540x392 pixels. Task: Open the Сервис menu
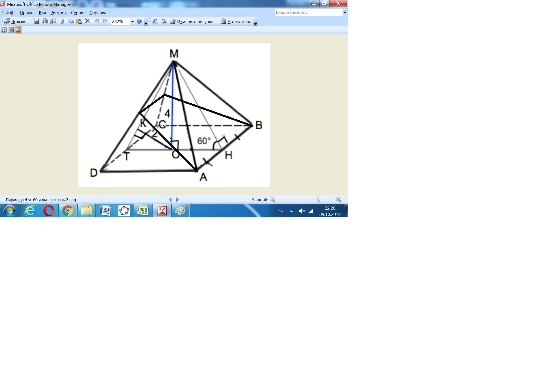[78, 13]
